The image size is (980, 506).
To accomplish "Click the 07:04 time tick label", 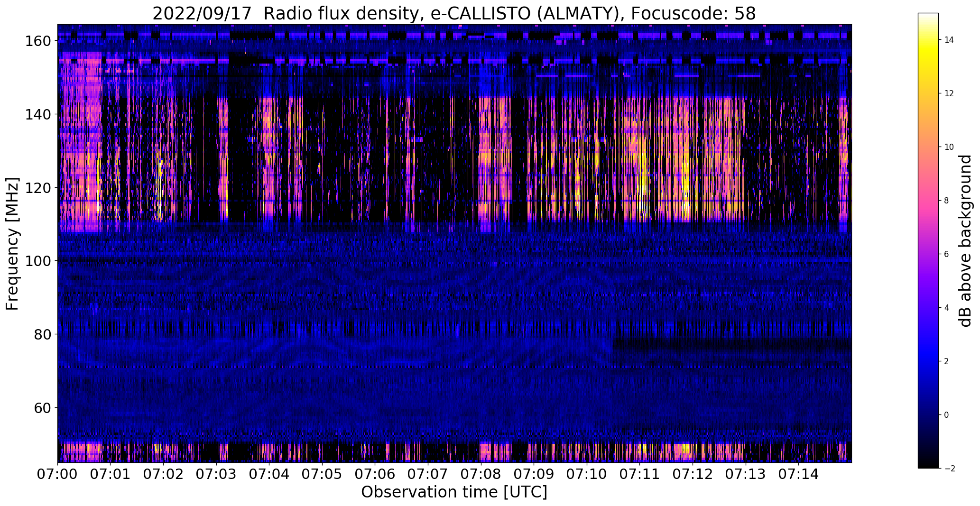I will [269, 474].
